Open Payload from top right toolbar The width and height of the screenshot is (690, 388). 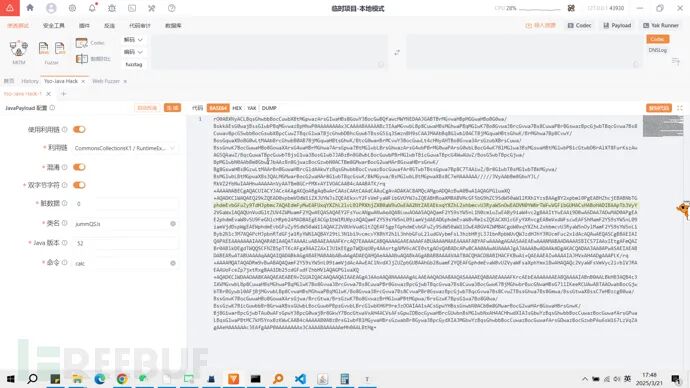[617, 26]
